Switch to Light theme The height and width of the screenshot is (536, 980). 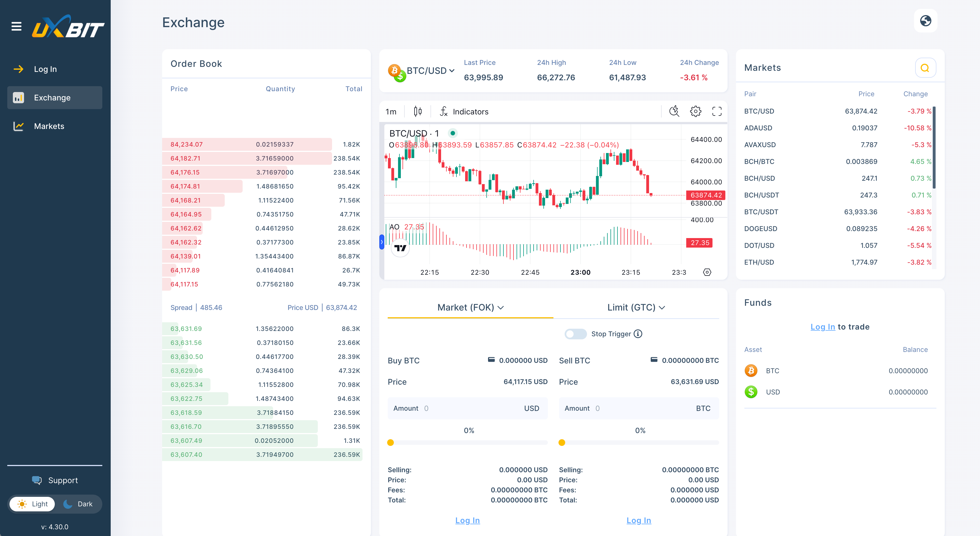32,504
